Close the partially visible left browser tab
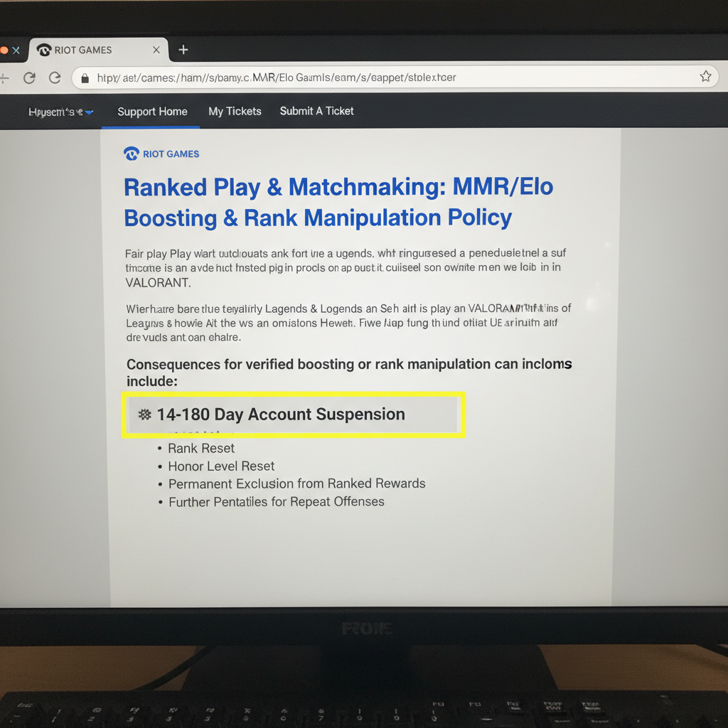This screenshot has width=728, height=728. (x=16, y=50)
